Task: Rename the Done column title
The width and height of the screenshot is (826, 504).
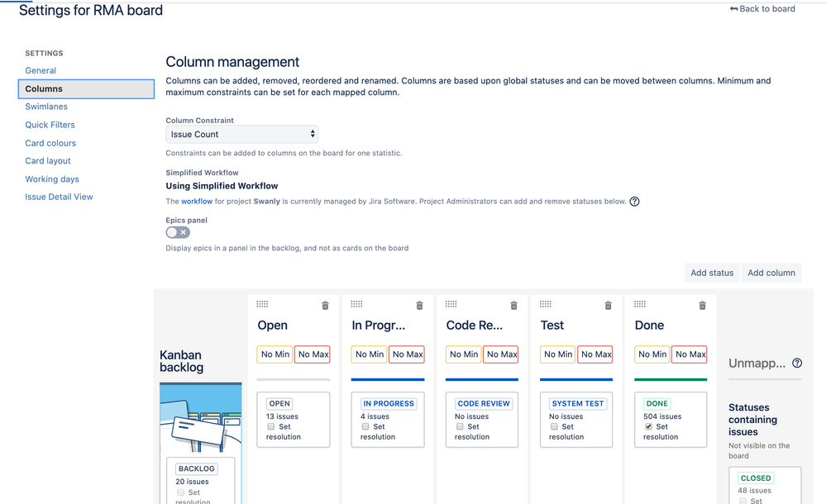Action: 649,326
